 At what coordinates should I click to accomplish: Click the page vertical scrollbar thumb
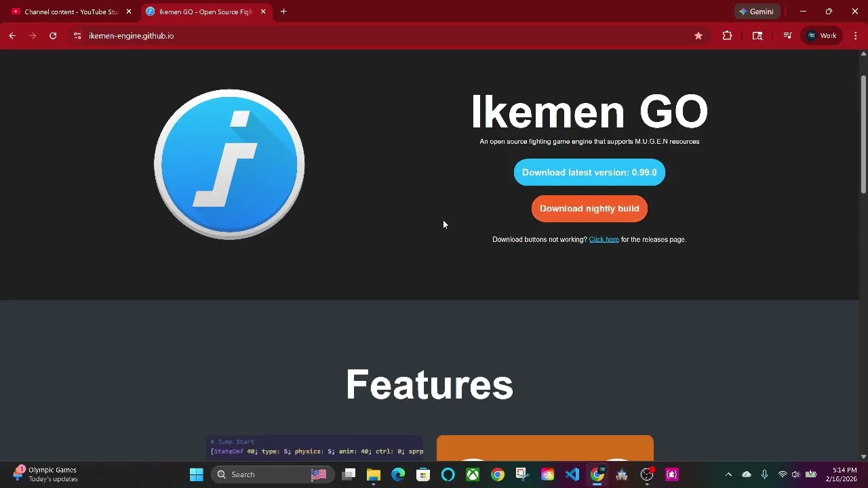pos(863,134)
